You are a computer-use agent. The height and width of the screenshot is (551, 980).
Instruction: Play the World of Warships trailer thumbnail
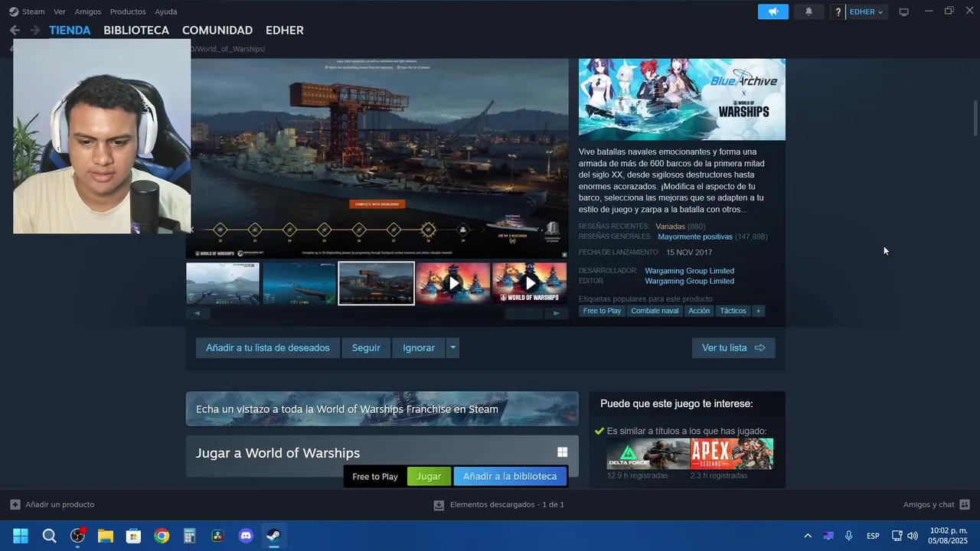pos(530,283)
